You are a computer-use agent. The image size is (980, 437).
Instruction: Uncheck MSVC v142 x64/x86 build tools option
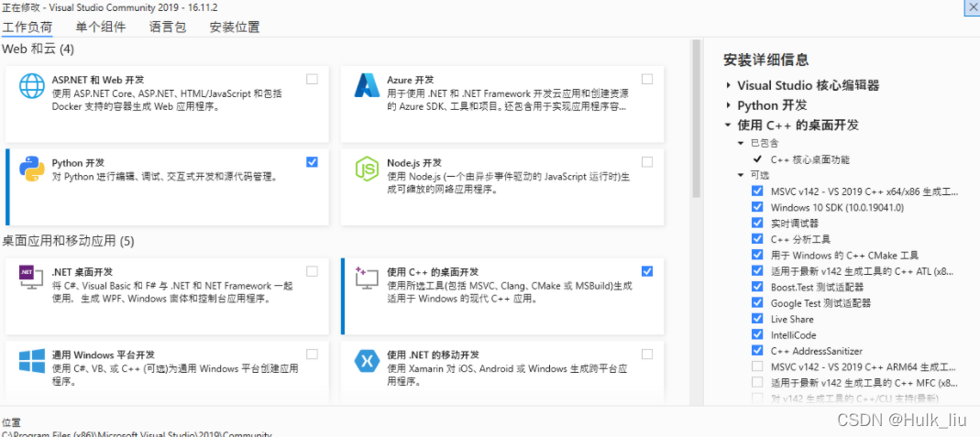(757, 191)
